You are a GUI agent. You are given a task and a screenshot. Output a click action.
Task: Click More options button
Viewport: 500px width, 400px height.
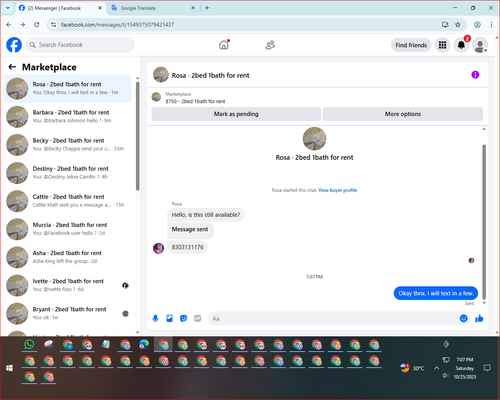[403, 114]
